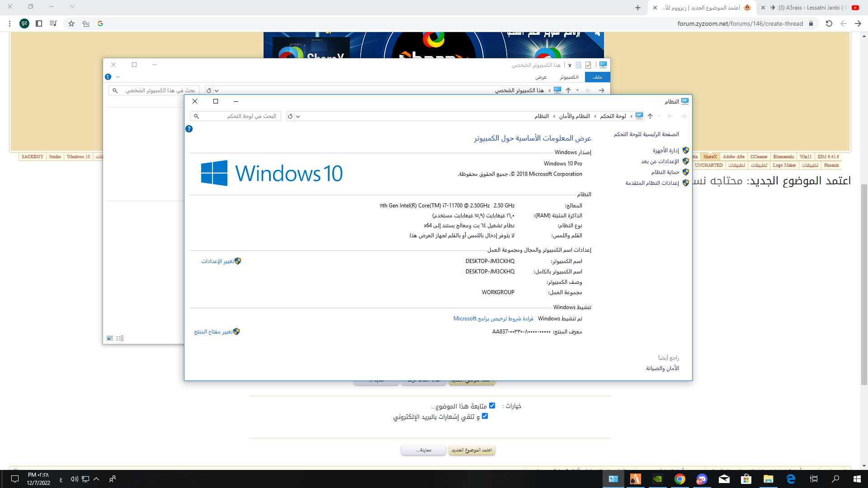The image size is (868, 488).
Task: Click the lock icon next to the URL
Action: tap(811, 23)
